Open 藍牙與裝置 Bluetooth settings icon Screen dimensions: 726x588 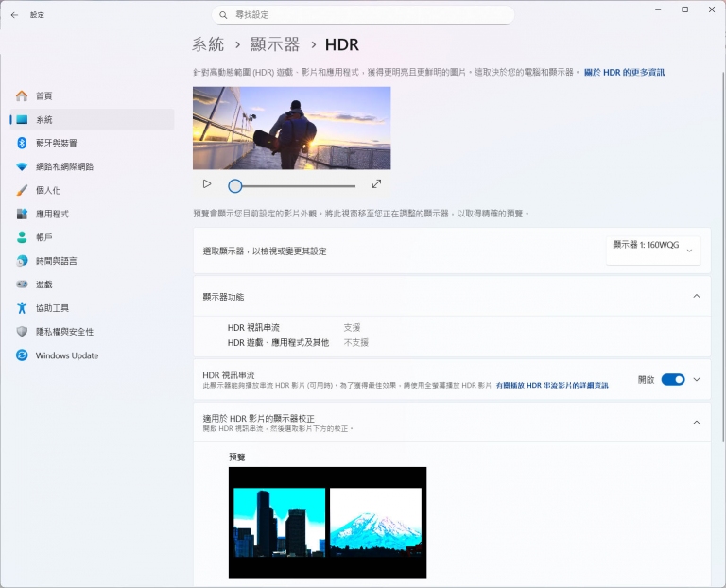pos(22,143)
